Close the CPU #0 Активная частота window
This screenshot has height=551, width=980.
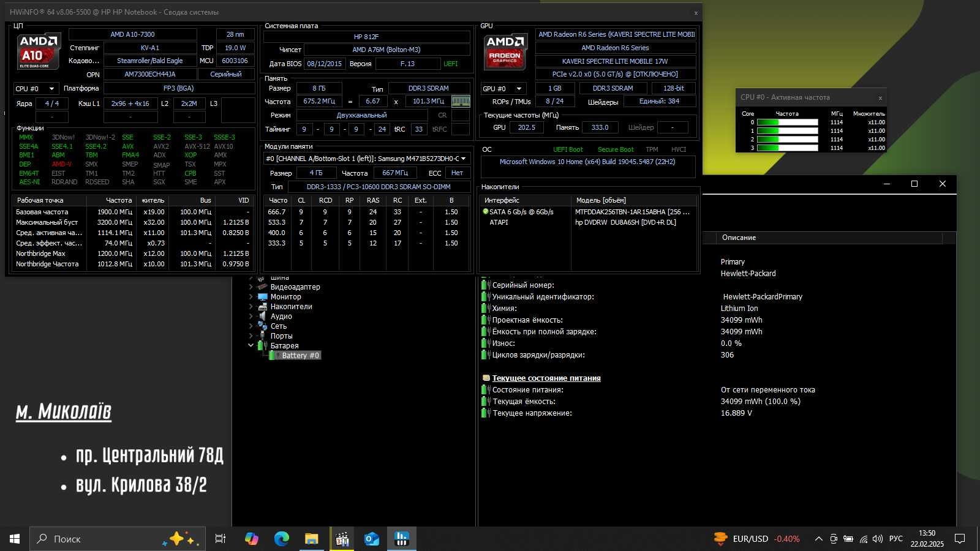click(880, 98)
